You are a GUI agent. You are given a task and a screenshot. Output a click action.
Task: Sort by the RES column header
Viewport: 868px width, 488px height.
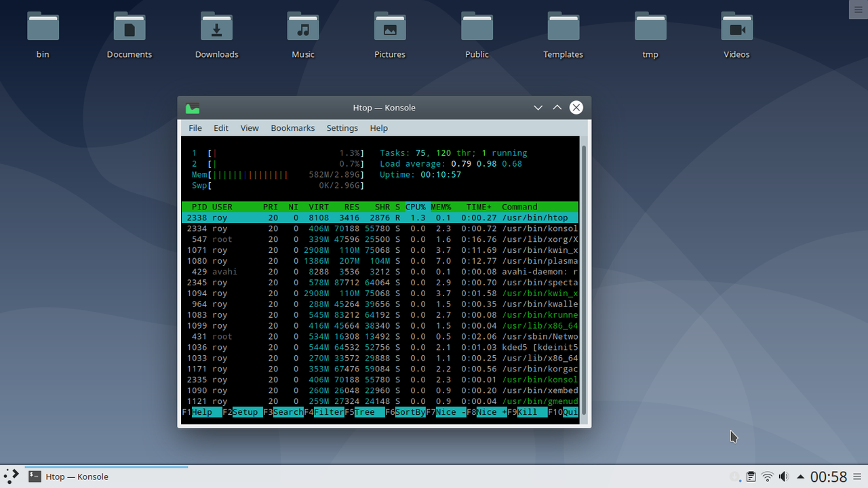(352, 207)
